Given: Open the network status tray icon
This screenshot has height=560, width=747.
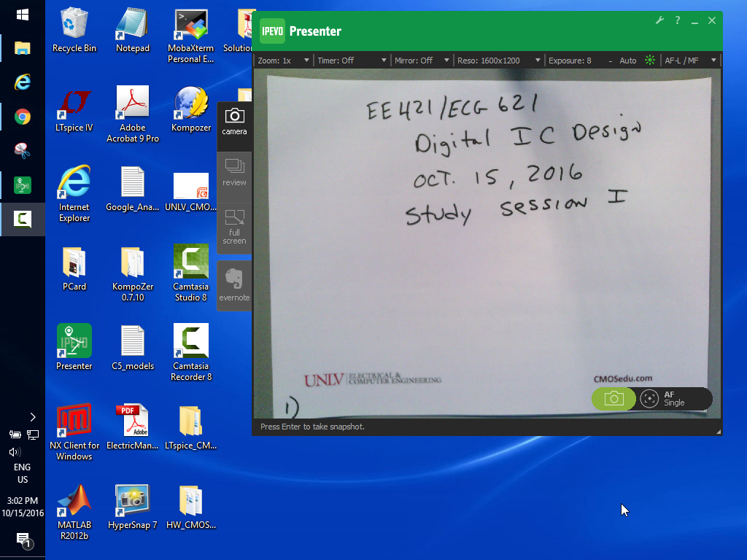Looking at the screenshot, I should click(33, 435).
